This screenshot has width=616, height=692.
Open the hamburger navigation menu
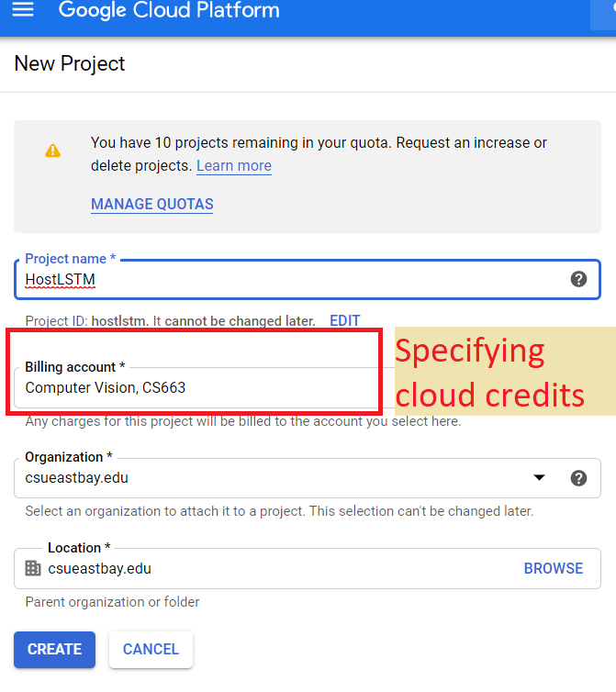pyautogui.click(x=22, y=11)
